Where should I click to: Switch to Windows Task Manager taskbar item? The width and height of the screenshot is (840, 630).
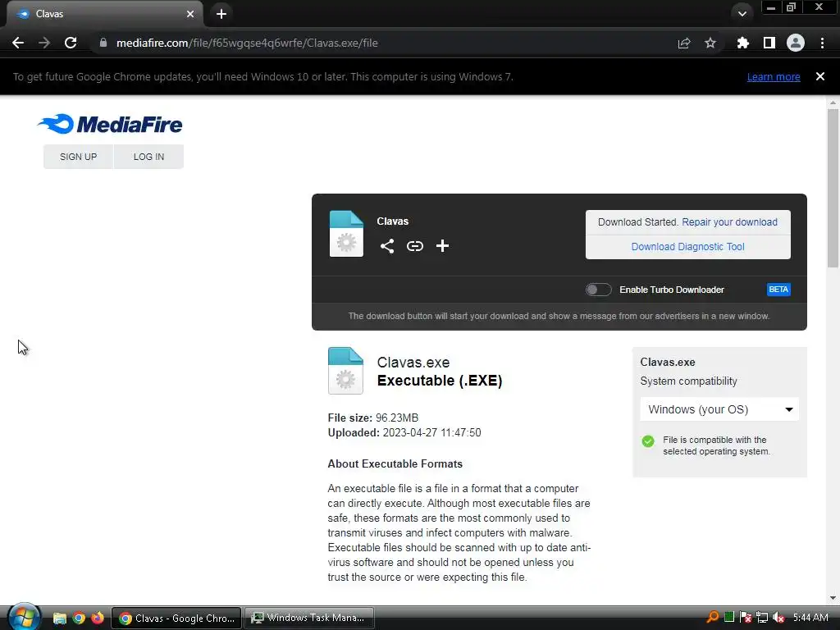(309, 619)
